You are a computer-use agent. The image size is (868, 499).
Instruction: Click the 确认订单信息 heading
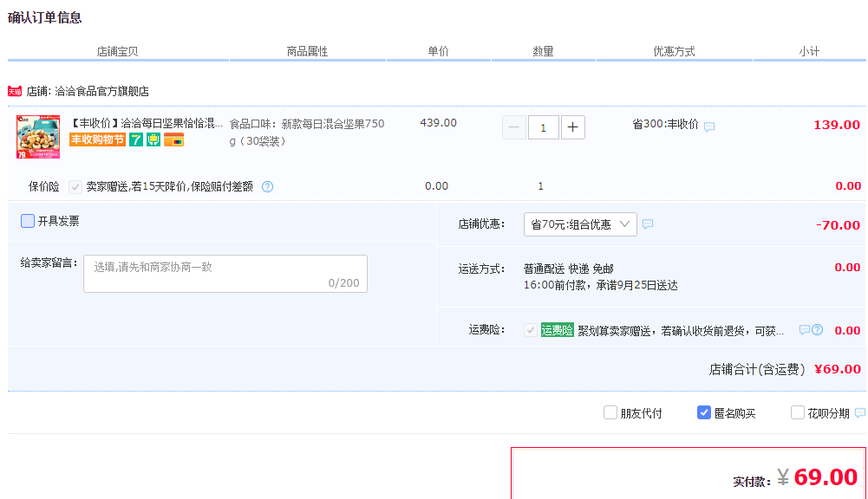point(45,17)
